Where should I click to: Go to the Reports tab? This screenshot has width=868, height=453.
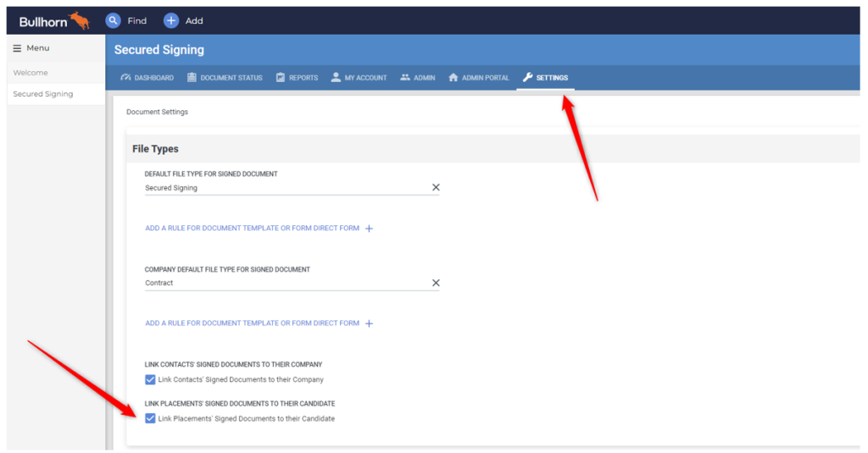(x=297, y=78)
